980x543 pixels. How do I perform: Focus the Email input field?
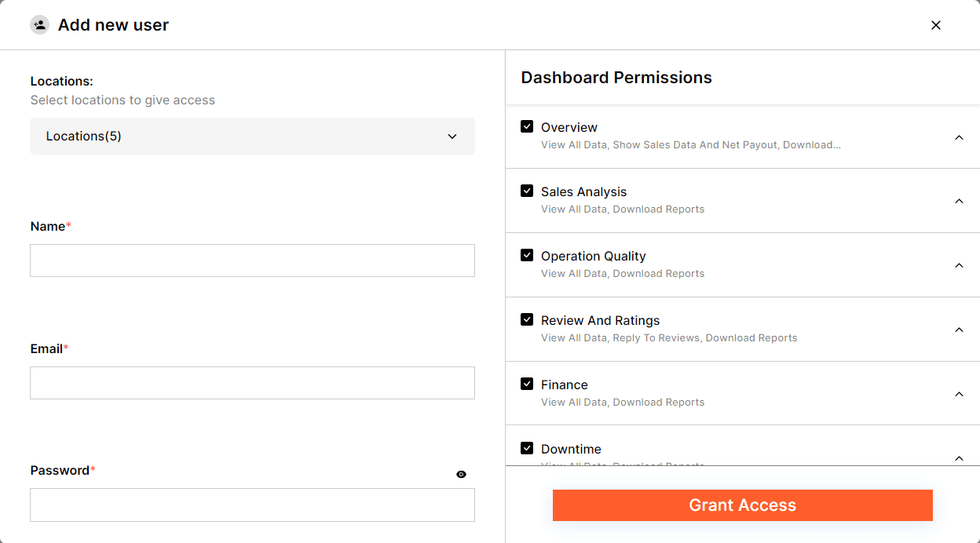point(252,383)
